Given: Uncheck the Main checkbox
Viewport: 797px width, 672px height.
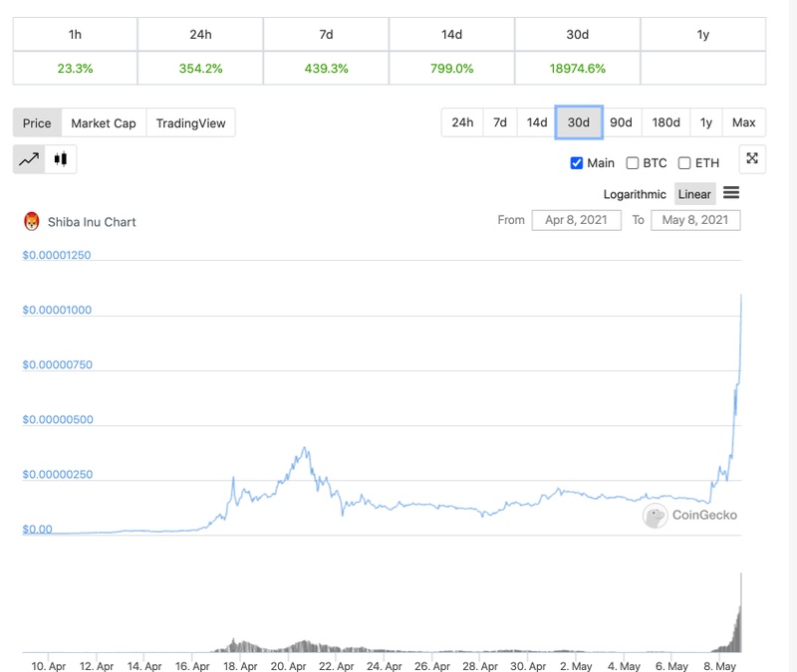Looking at the screenshot, I should click(x=577, y=163).
